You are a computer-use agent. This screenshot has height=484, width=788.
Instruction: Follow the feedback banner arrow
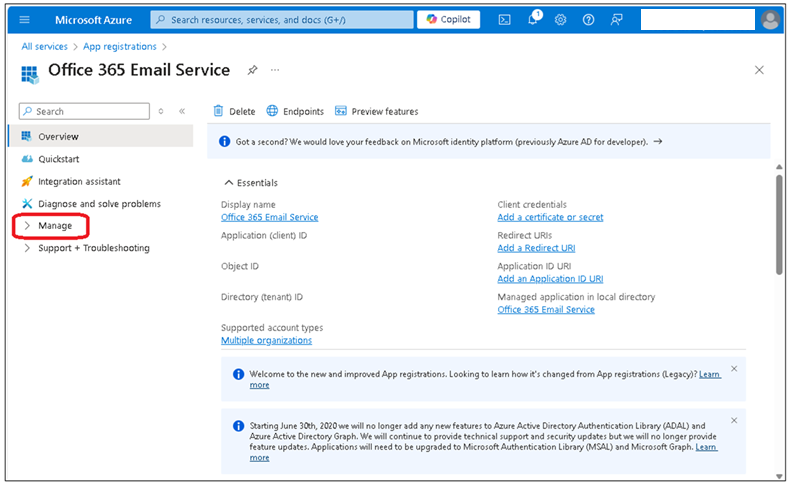pyautogui.click(x=657, y=142)
